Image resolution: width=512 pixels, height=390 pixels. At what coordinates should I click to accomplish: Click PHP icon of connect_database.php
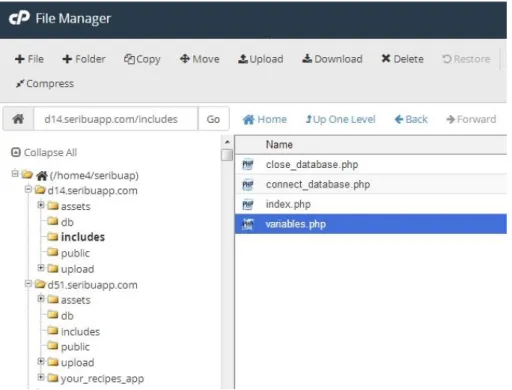pyautogui.click(x=248, y=184)
